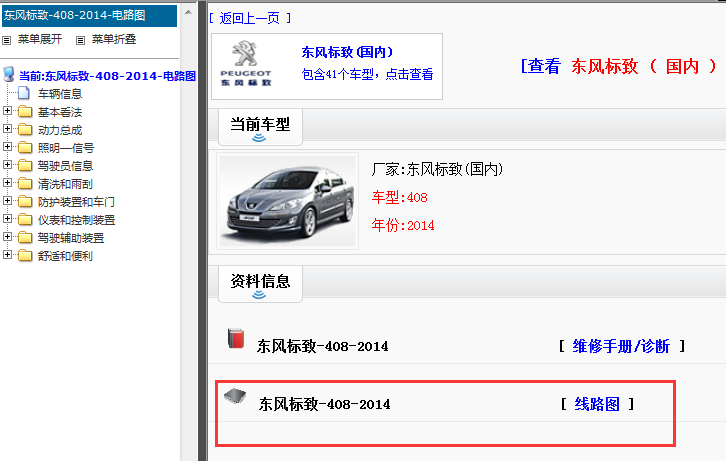The image size is (726, 461).
Task: Click the Peugeot lion logo
Action: 245,53
